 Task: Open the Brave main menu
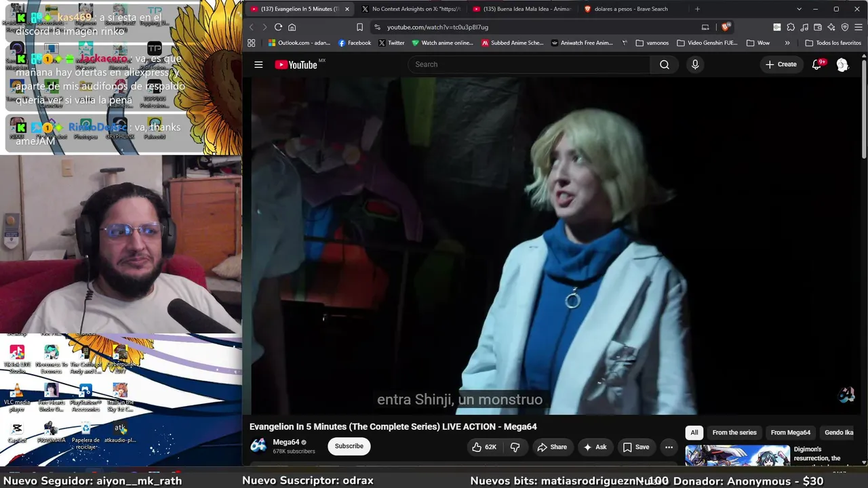pos(859,27)
